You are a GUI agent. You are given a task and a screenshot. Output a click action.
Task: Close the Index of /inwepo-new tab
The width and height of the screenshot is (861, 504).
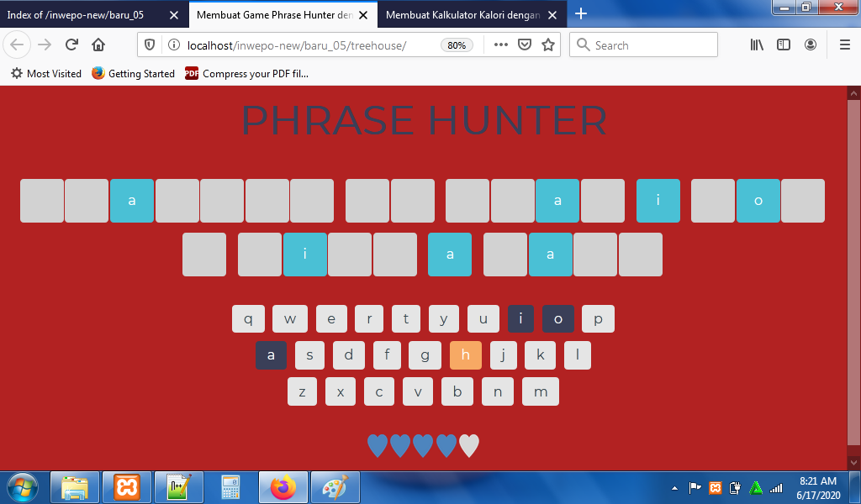174,15
